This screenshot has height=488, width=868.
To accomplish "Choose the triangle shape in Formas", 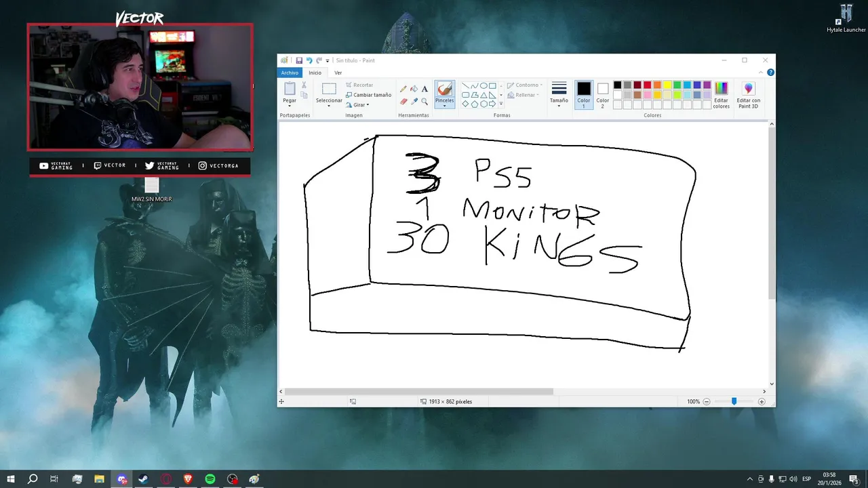I will 484,95.
